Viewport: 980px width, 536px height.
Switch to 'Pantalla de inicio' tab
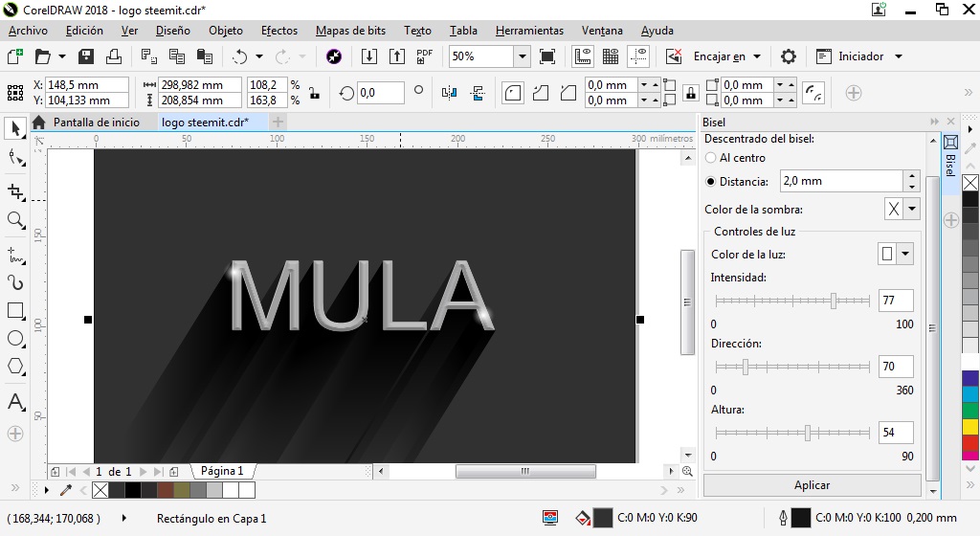click(97, 123)
